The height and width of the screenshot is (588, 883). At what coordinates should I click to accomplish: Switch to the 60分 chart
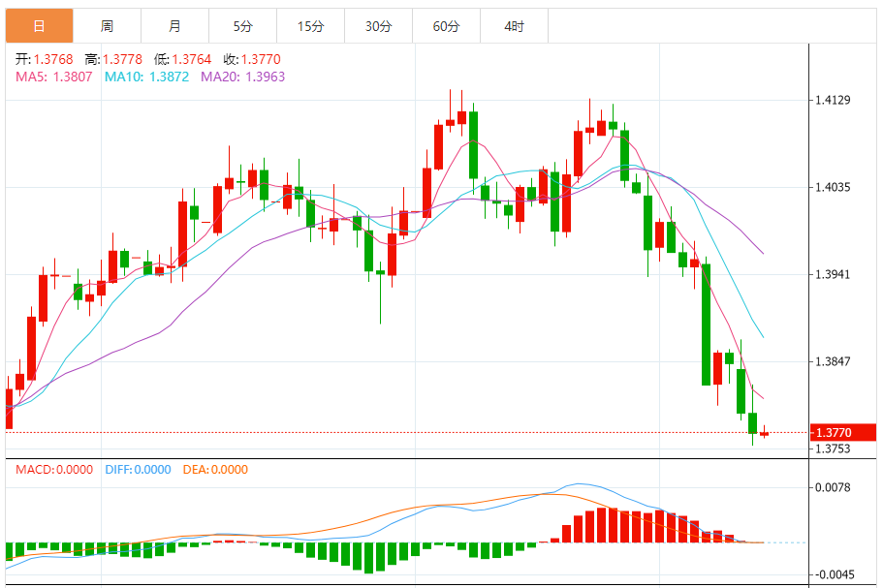[446, 26]
